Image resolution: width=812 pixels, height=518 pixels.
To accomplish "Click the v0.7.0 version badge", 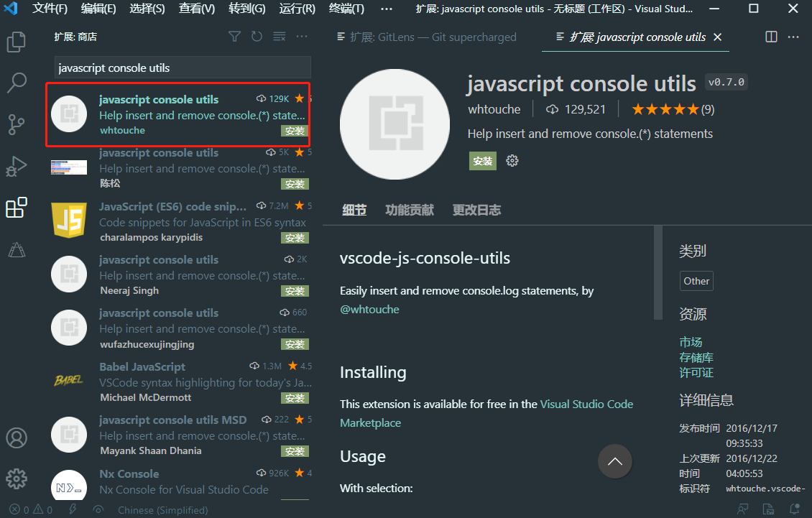I will [x=726, y=82].
